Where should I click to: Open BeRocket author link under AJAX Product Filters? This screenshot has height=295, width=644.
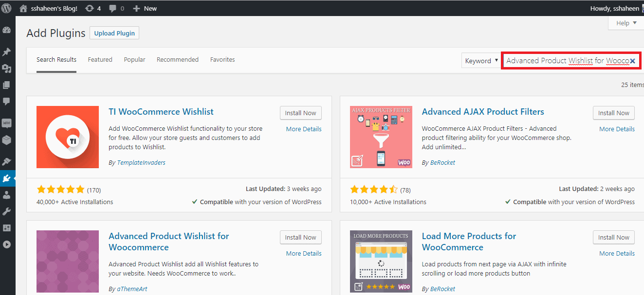(x=442, y=163)
